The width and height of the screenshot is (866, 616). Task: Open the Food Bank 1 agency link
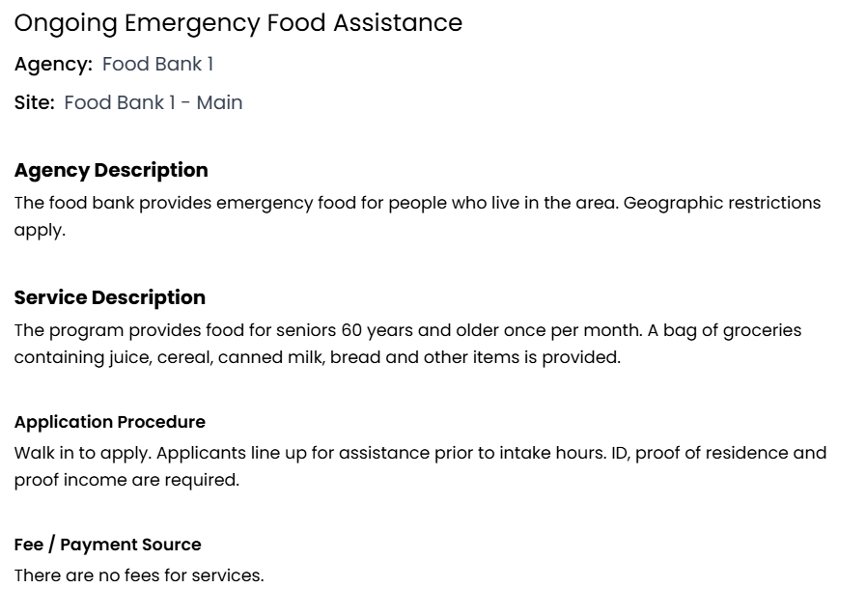pyautogui.click(x=157, y=65)
